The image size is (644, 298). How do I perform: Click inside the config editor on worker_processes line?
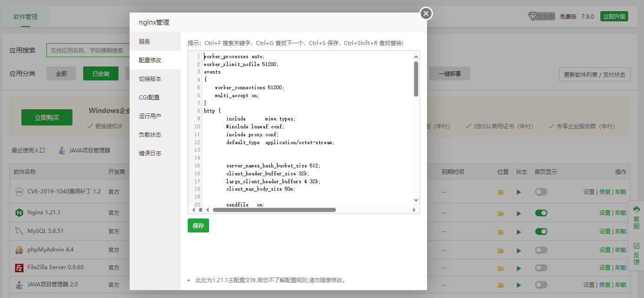click(x=234, y=56)
